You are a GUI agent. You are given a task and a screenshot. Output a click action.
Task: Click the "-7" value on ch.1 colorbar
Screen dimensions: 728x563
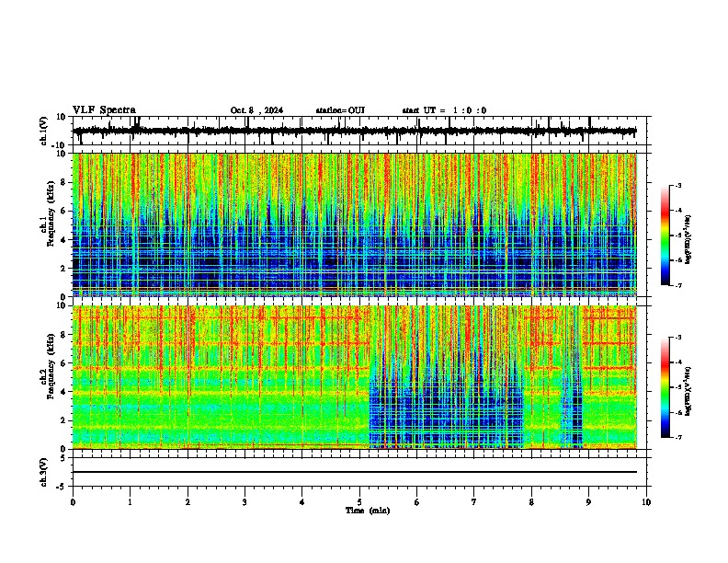[x=678, y=285]
